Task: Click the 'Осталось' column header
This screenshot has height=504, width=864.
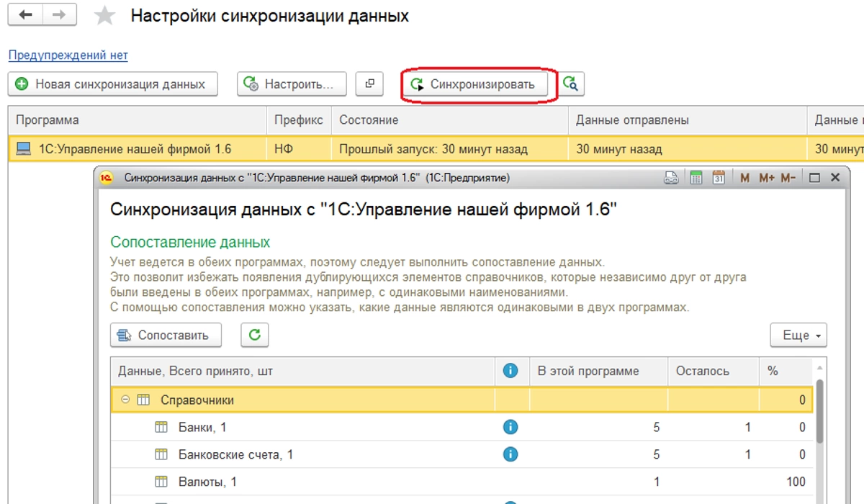Action: 713,372
